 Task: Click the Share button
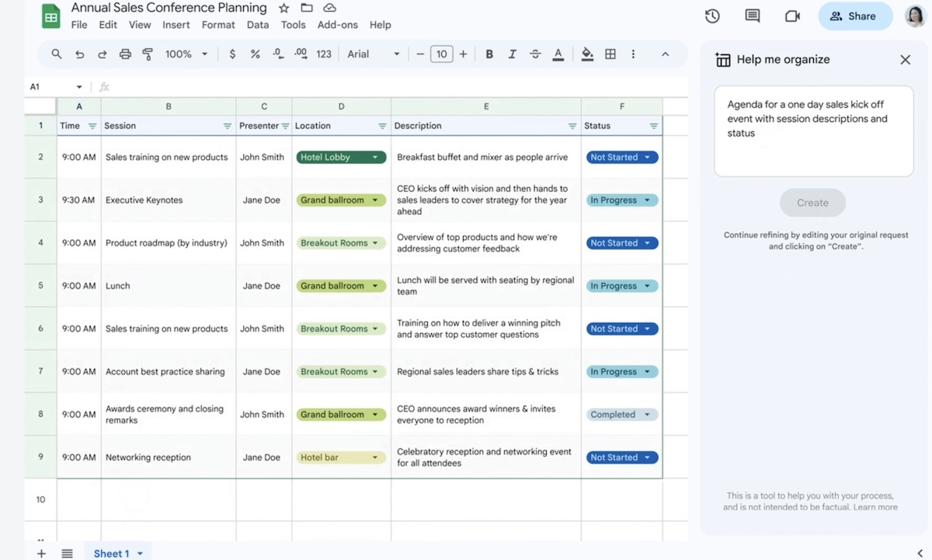tap(855, 16)
